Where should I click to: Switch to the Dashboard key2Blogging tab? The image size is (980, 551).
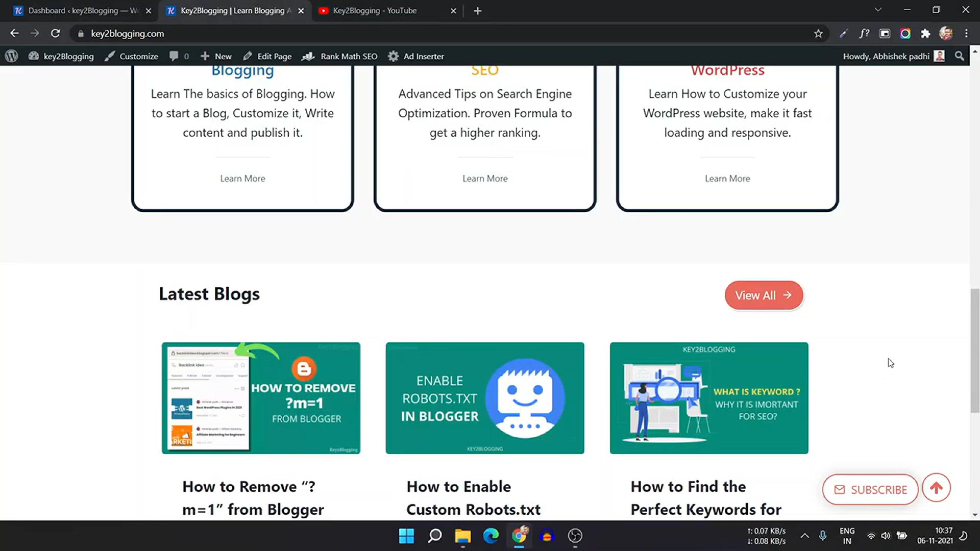[x=82, y=11]
